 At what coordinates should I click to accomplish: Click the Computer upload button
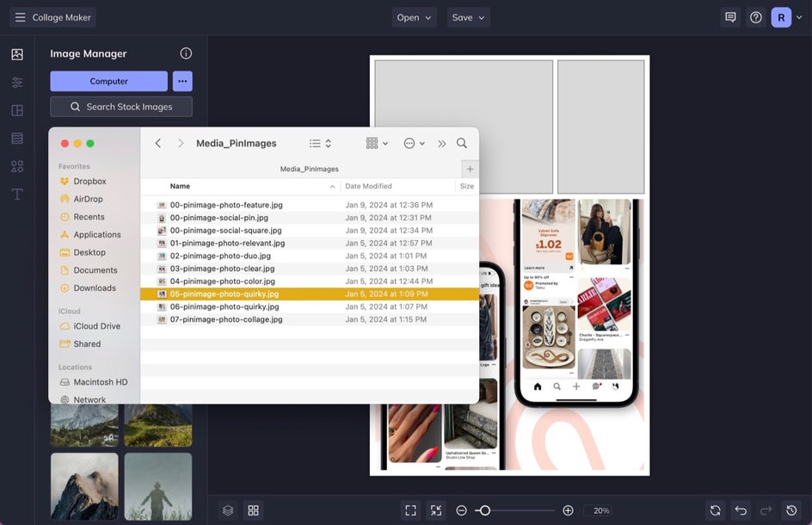108,82
